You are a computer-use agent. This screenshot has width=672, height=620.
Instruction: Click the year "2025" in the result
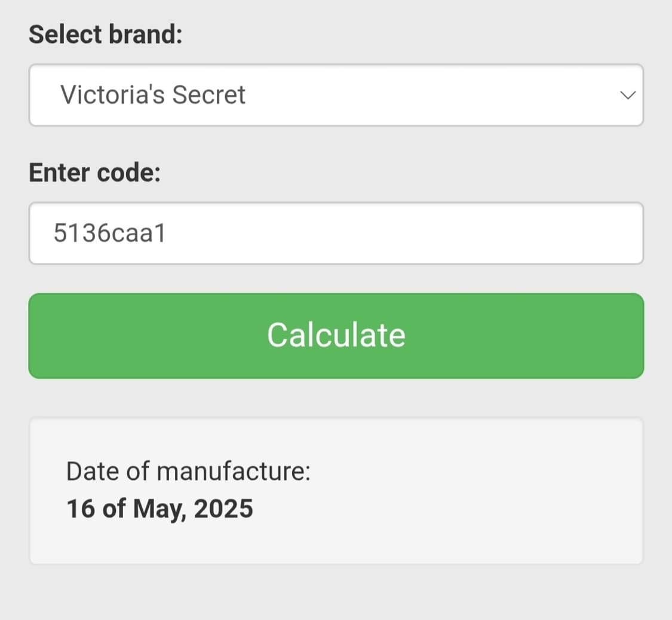[x=223, y=509]
